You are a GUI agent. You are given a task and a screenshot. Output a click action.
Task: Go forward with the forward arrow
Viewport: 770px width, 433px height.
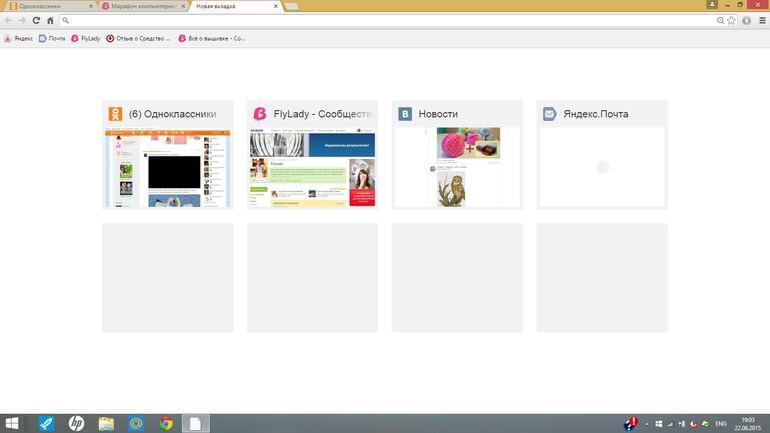point(22,21)
